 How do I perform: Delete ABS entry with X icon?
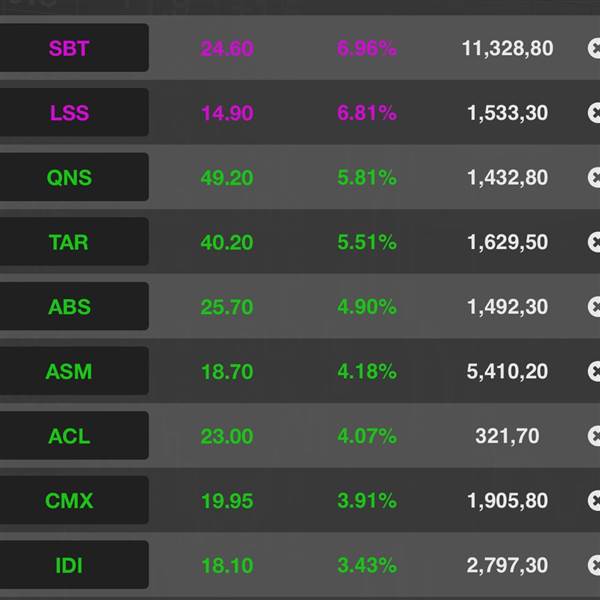point(594,307)
